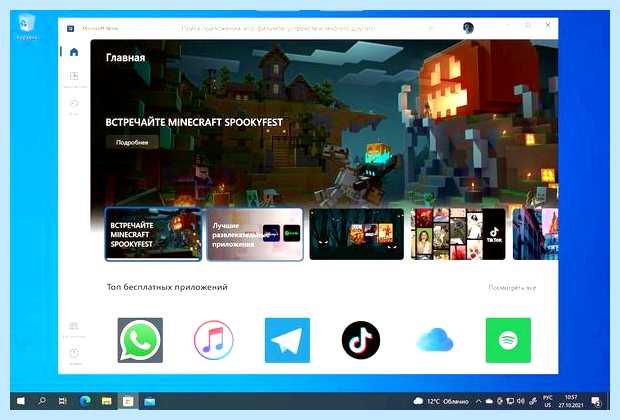Open File Explorer from the taskbar

click(x=106, y=401)
